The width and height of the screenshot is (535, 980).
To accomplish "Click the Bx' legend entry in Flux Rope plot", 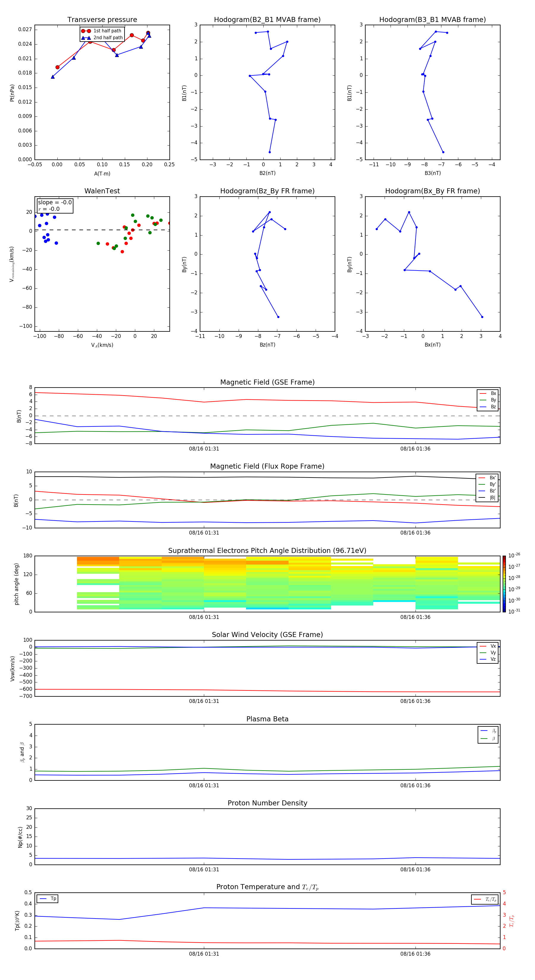I will click(x=487, y=478).
